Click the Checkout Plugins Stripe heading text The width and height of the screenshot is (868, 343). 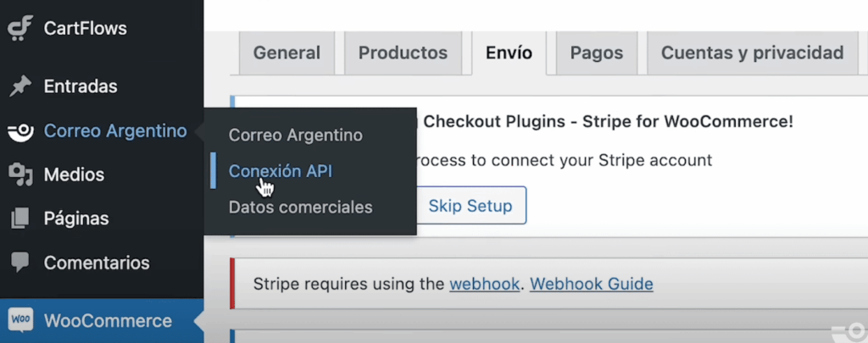(608, 122)
